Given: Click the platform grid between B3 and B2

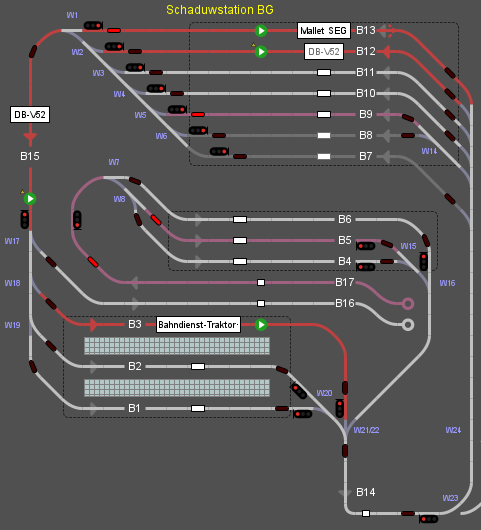Looking at the screenshot, I should (177, 346).
